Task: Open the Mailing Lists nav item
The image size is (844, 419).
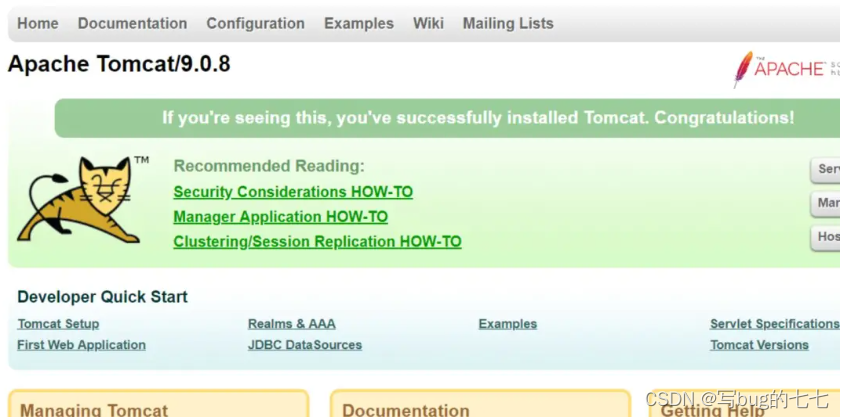Action: click(x=508, y=24)
